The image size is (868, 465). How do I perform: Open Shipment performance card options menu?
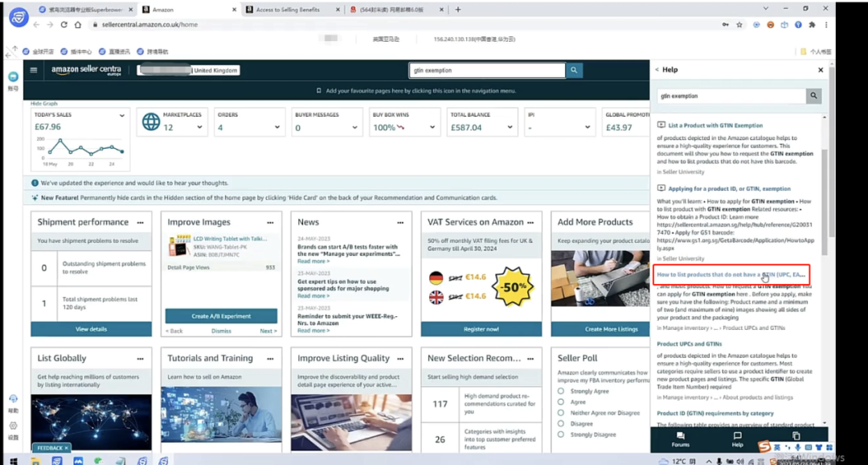point(140,222)
